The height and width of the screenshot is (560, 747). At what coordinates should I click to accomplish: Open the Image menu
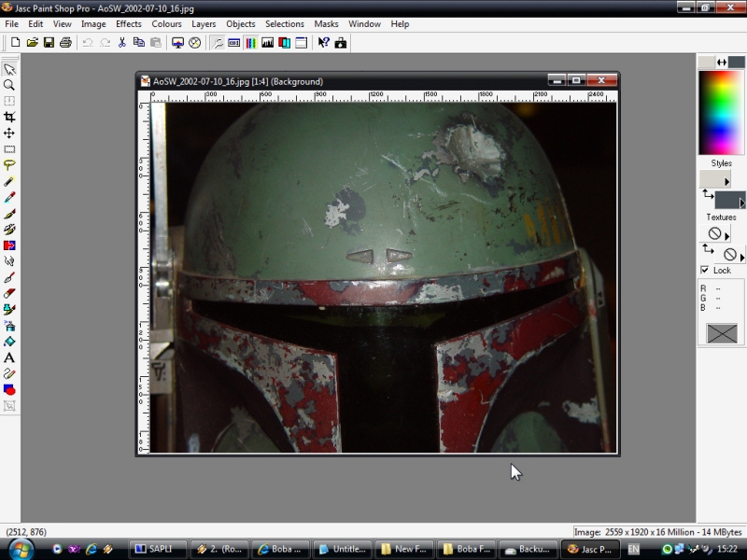[x=93, y=24]
